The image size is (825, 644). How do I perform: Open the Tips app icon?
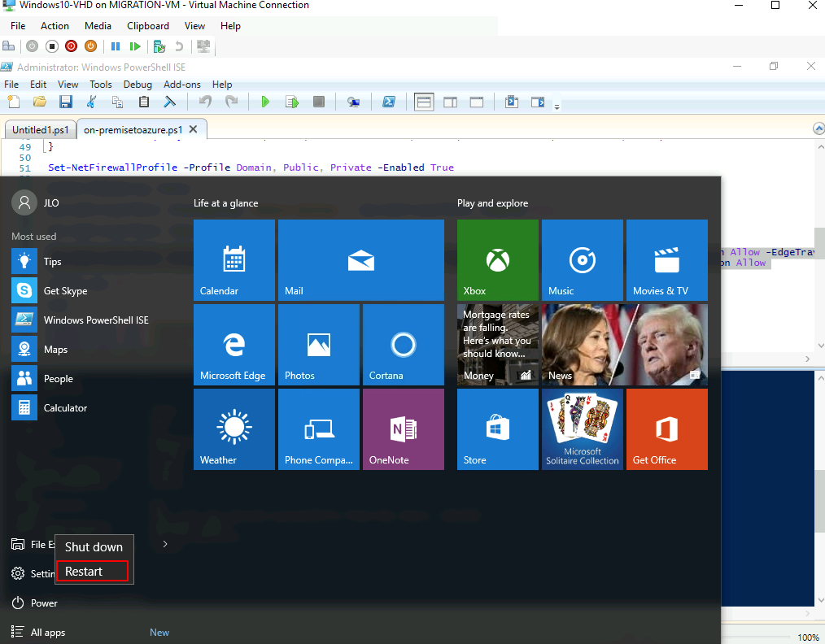click(24, 261)
